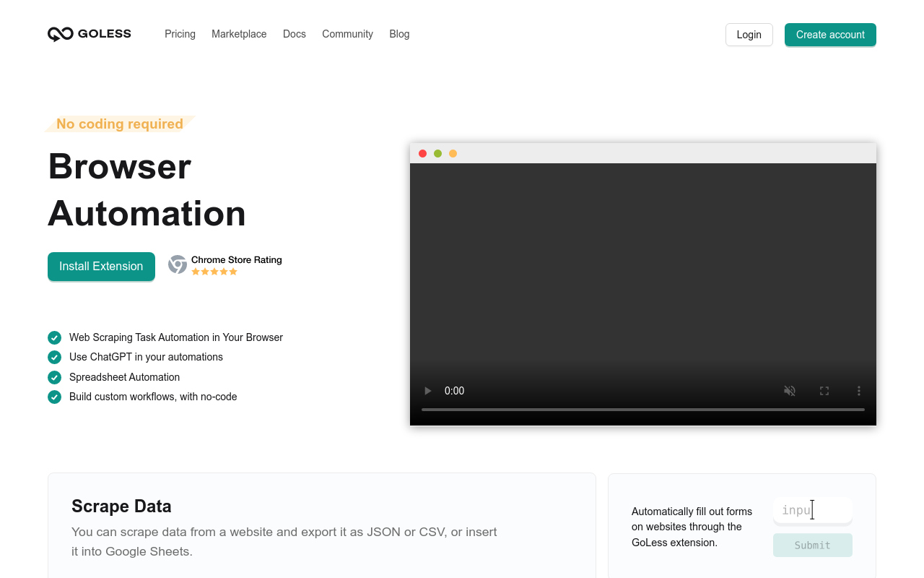Image resolution: width=924 pixels, height=578 pixels.
Task: Click the 'Build custom workflows, with no-code' text
Action: (x=153, y=397)
